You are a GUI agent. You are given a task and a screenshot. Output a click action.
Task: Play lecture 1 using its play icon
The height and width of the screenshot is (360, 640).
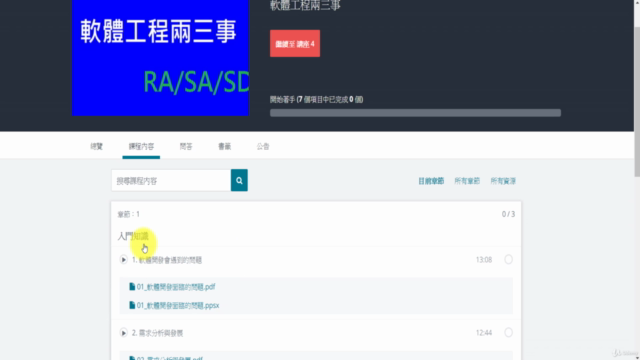pos(123,260)
